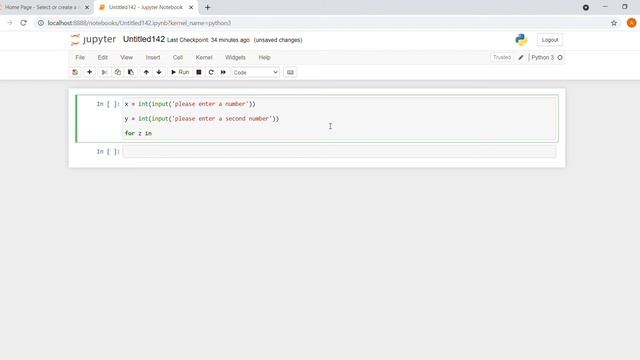Screen dimensions: 640x360
Task: Reload the page
Action: [23, 23]
